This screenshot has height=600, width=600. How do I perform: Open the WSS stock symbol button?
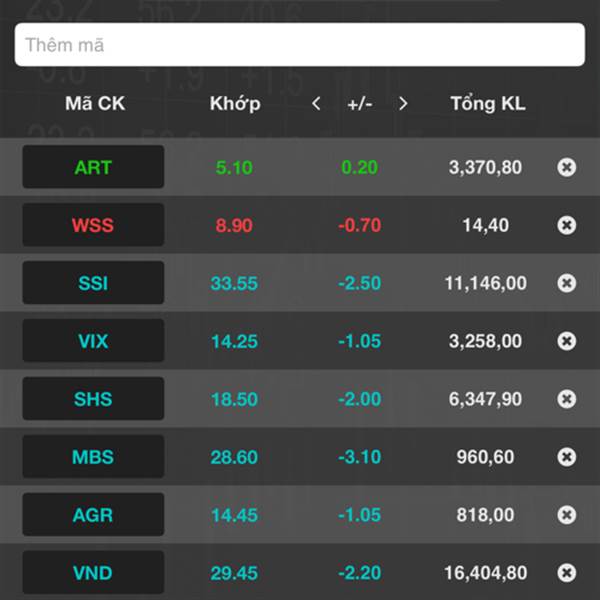point(93,225)
